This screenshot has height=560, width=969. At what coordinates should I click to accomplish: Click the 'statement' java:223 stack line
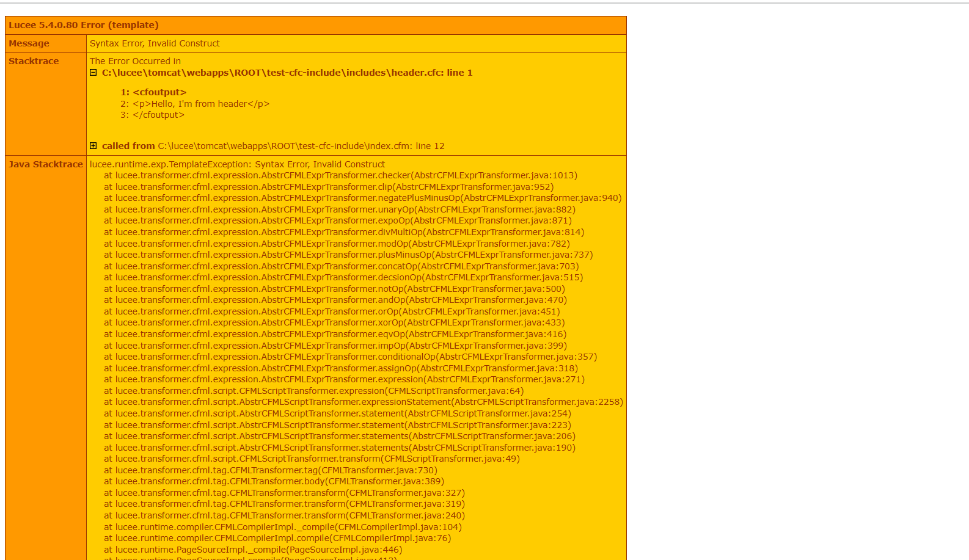pyautogui.click(x=337, y=425)
